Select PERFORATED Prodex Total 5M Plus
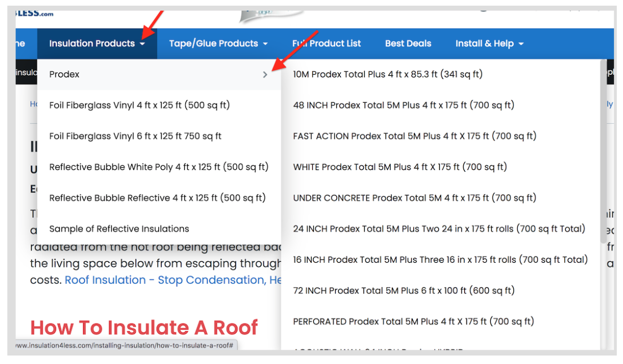Viewport: 623px width, 364px height. (414, 322)
